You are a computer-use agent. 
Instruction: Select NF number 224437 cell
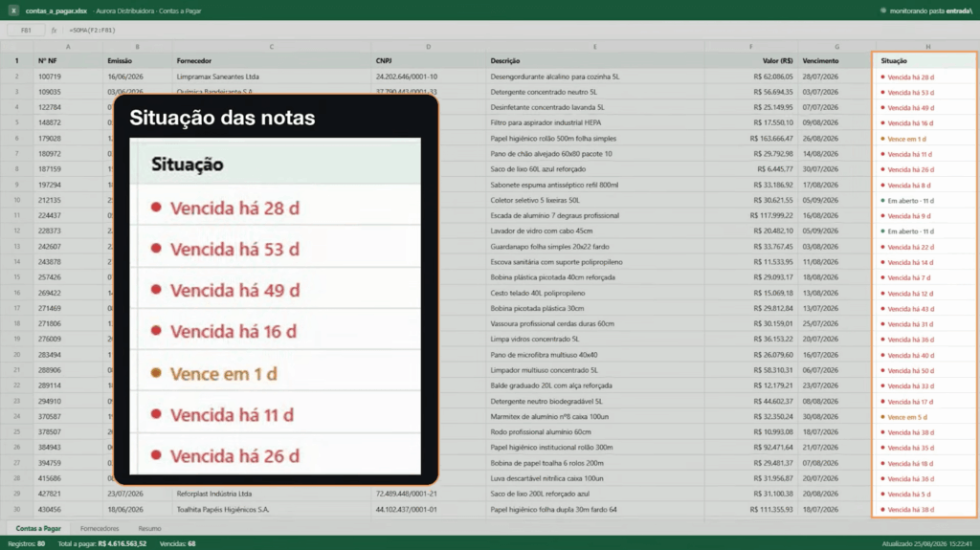click(x=68, y=215)
